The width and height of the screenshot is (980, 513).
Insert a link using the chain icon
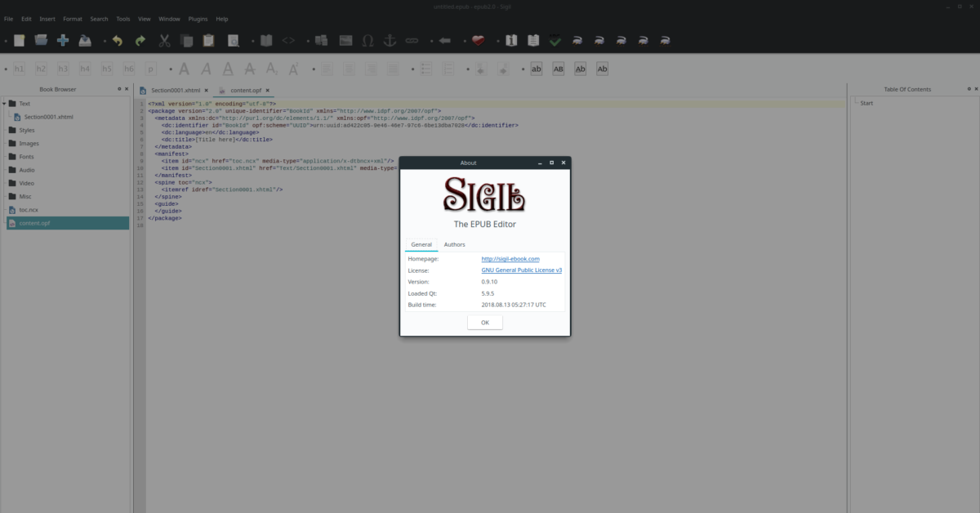(412, 40)
